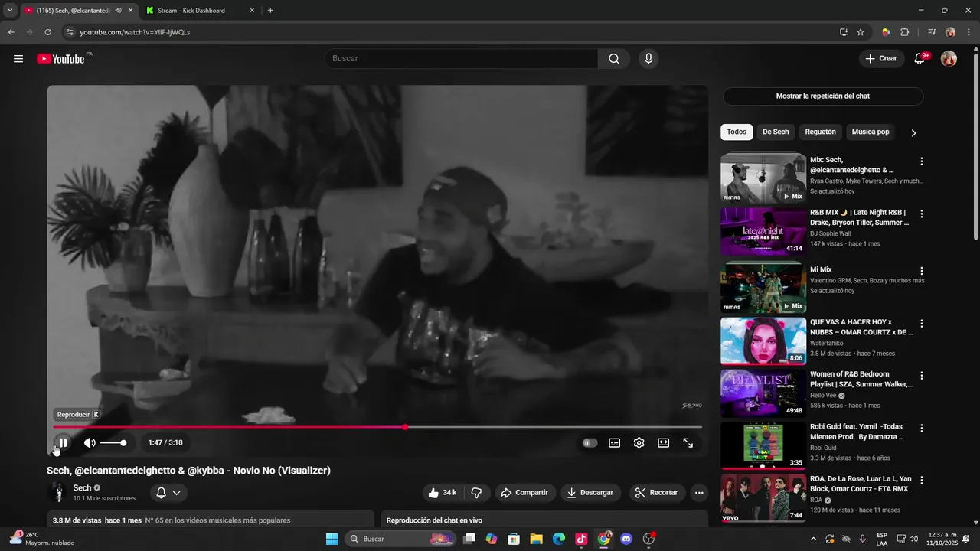Select the Reguetón filter chip
Image resolution: width=980 pixels, height=551 pixels.
(821, 132)
